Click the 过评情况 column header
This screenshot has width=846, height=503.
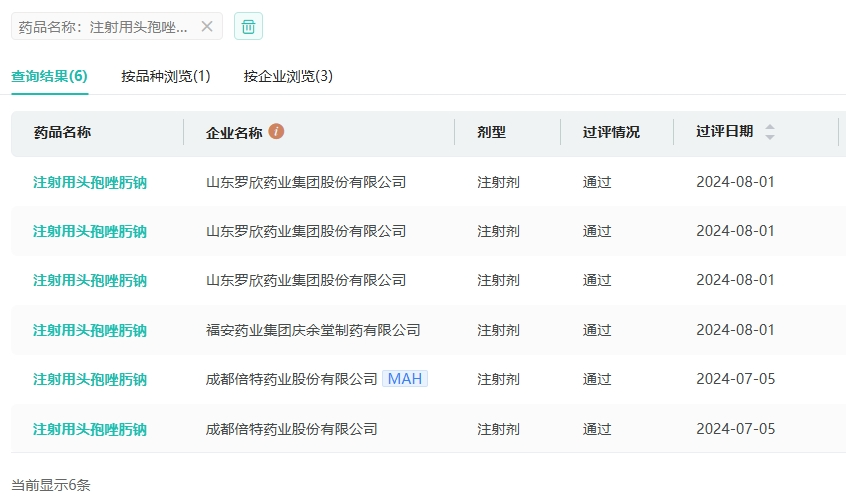click(611, 132)
